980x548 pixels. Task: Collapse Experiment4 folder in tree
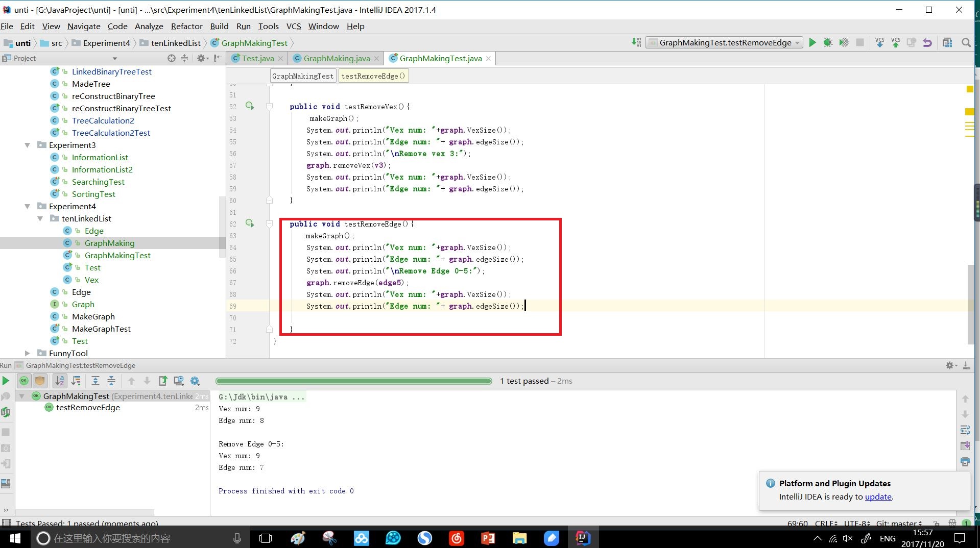[x=27, y=206]
